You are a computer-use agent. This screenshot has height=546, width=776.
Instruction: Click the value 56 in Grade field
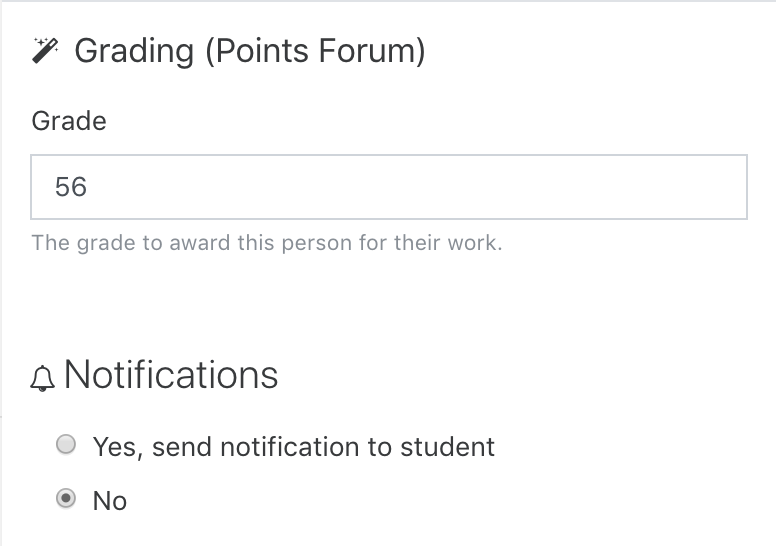click(71, 187)
